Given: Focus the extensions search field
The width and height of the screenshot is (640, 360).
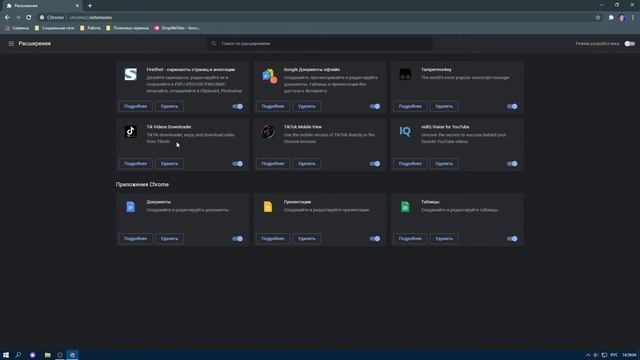Looking at the screenshot, I should pyautogui.click(x=320, y=44).
